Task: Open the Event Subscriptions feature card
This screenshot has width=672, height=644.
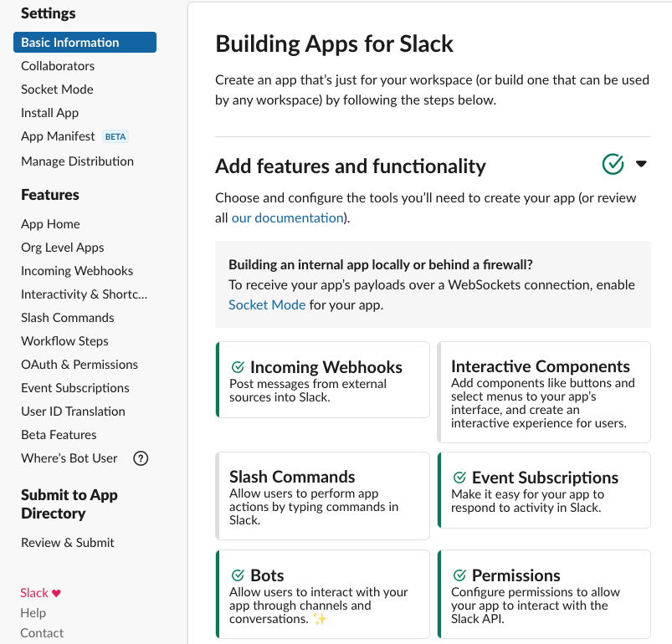Action: (544, 490)
